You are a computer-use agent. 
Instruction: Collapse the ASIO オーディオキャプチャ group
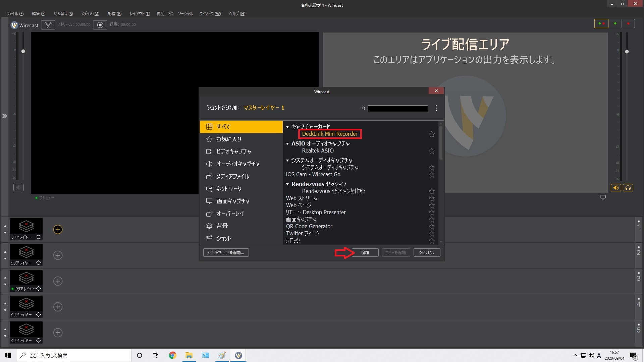[x=287, y=143]
